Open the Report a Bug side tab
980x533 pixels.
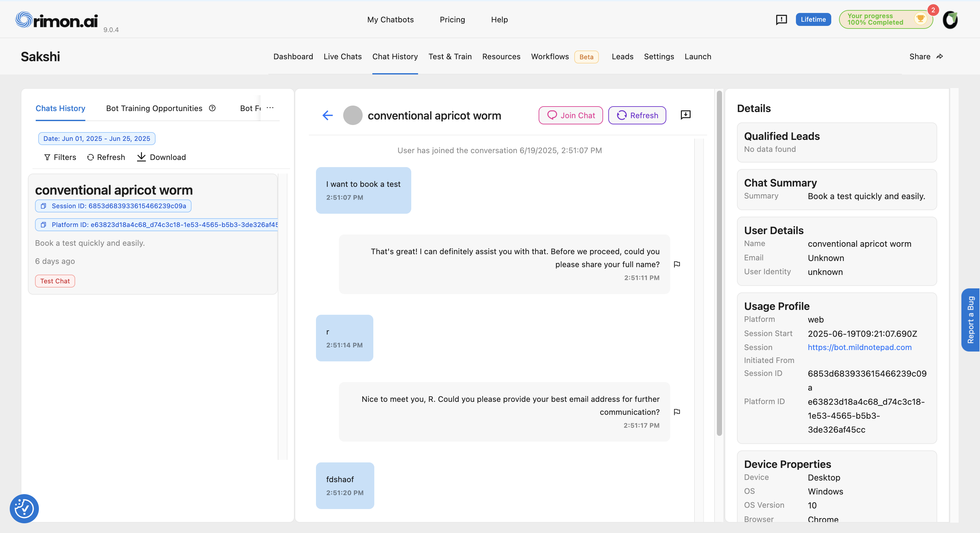971,320
